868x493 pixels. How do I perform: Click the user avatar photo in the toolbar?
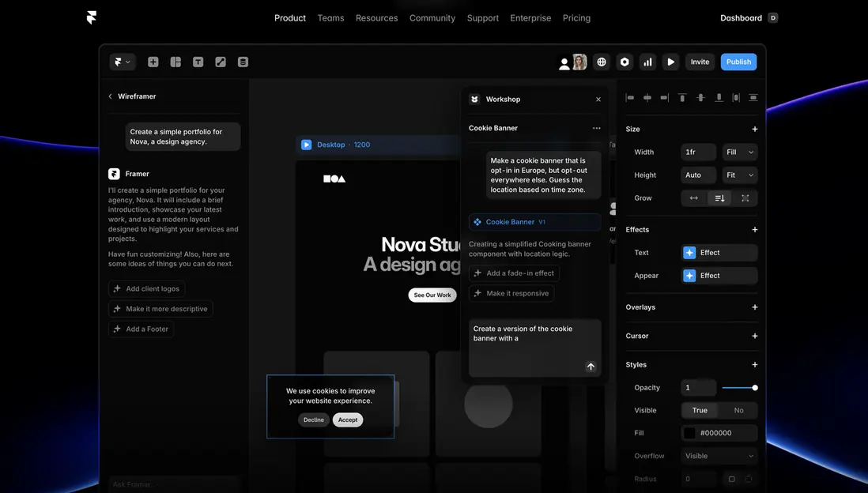[579, 62]
